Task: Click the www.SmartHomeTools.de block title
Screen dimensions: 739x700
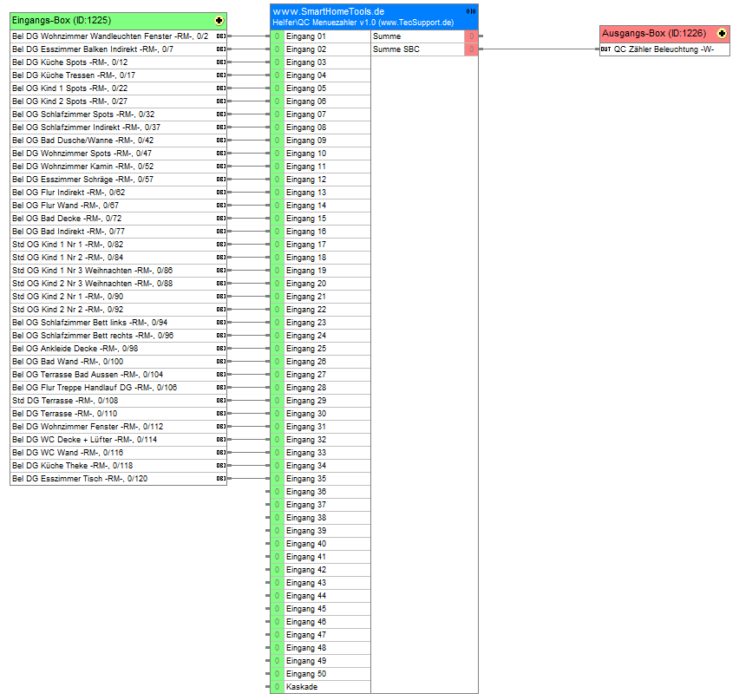Action: click(x=329, y=11)
